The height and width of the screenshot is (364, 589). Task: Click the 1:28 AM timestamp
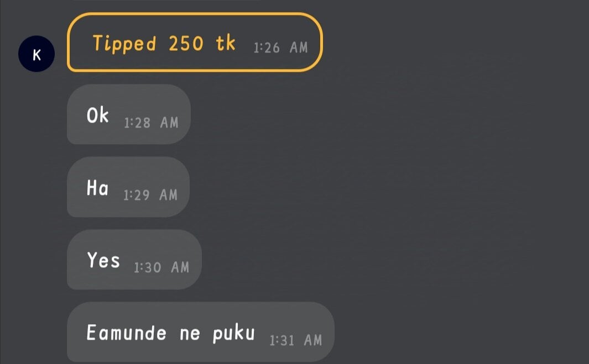(x=151, y=123)
